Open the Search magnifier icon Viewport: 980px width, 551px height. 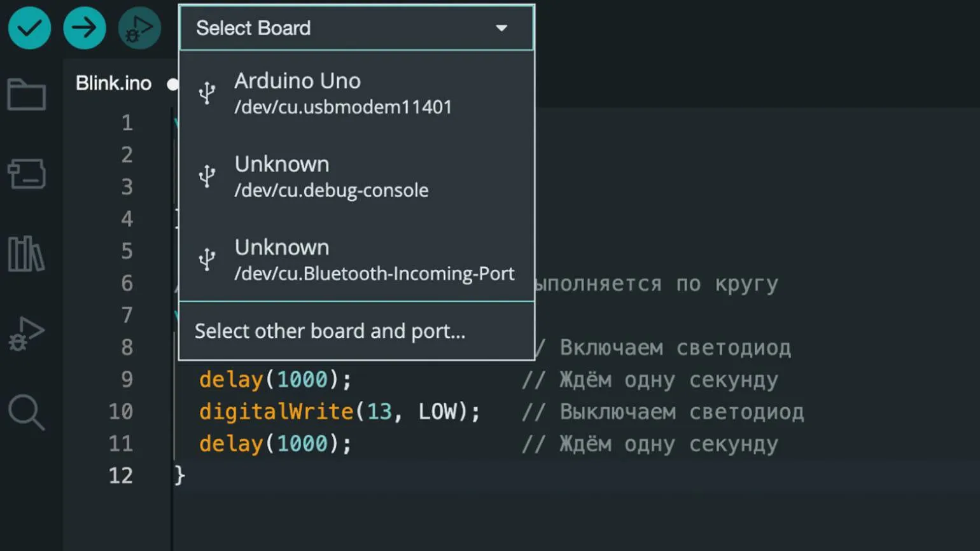click(26, 412)
